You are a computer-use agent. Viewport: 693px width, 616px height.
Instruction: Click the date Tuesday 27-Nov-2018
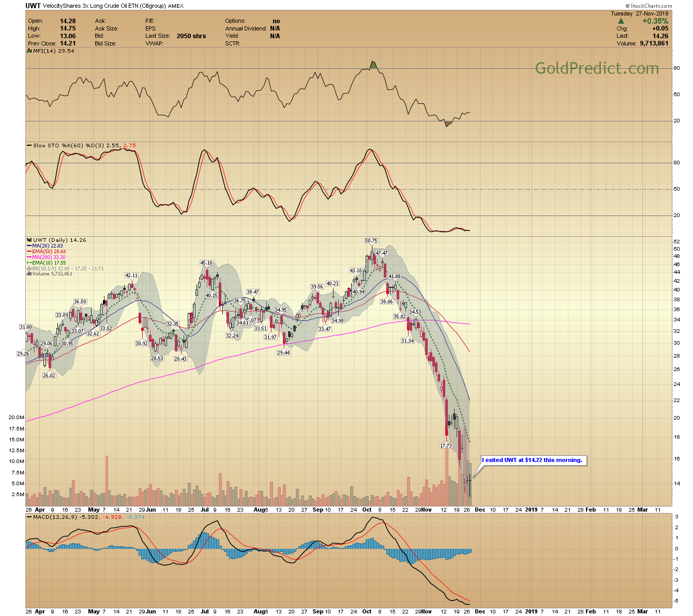point(640,14)
